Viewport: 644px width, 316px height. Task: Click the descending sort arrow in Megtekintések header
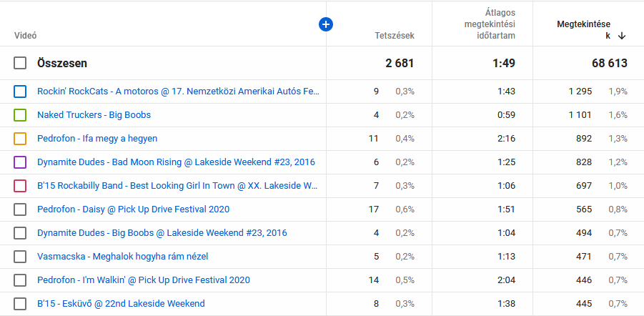(622, 36)
